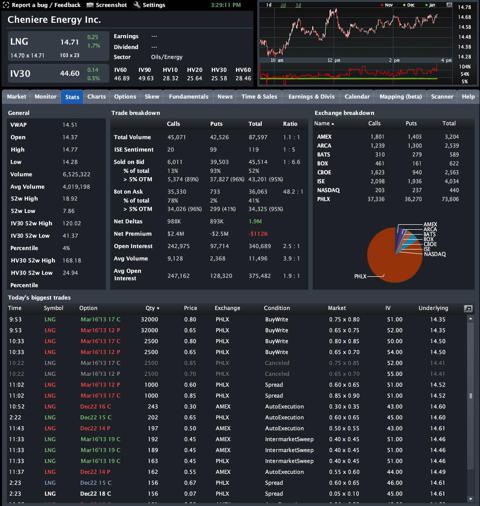Screen dimensions: 480x506
Task: Sort the biggest trades by Time column
Action: point(15,308)
